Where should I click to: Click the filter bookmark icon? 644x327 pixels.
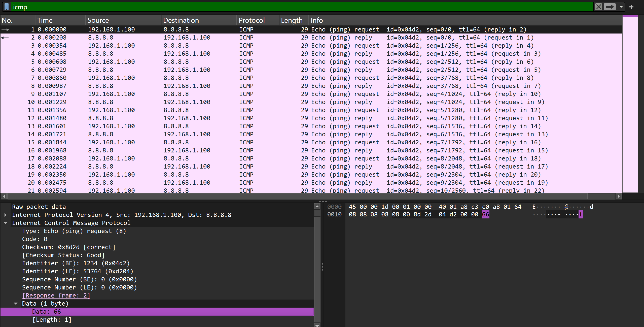tap(7, 7)
